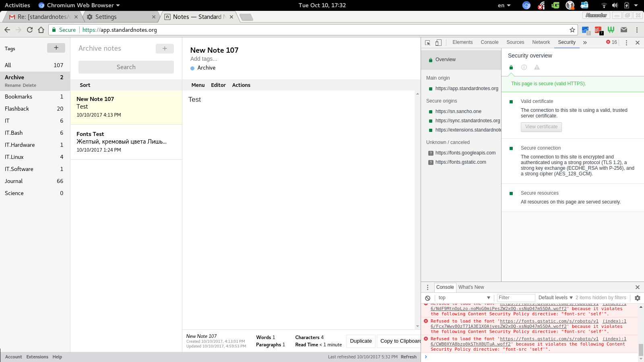Switch to the What's New tab
The image size is (644, 362).
(x=471, y=287)
